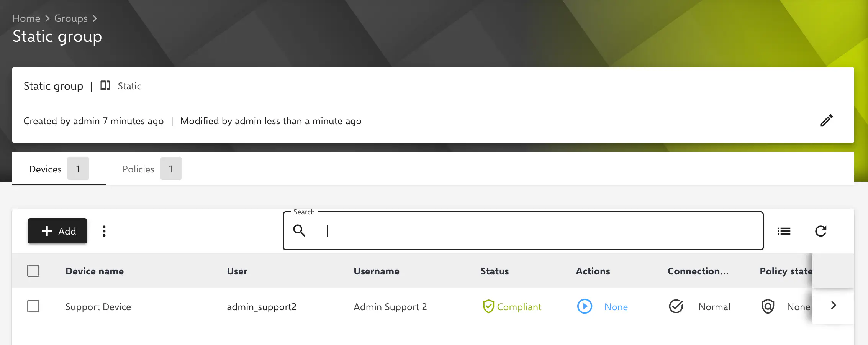Focus the Search input field
The width and height of the screenshot is (868, 345).
point(523,231)
